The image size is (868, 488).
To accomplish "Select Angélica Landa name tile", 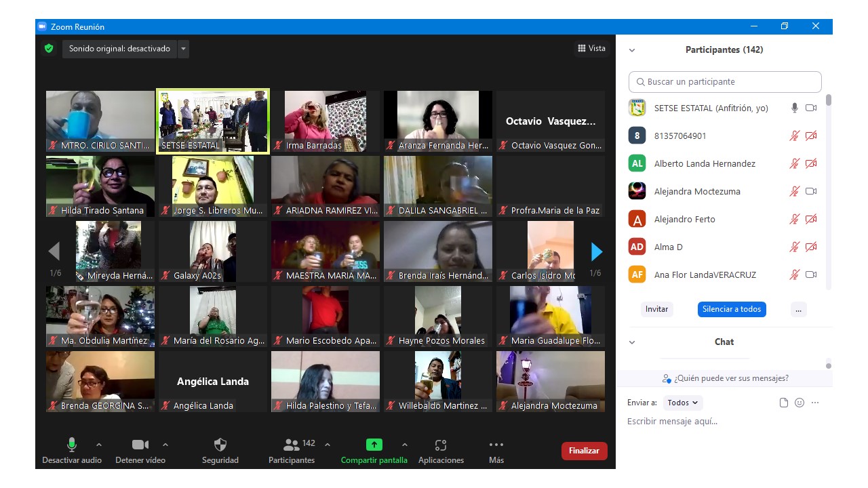I will click(x=213, y=382).
